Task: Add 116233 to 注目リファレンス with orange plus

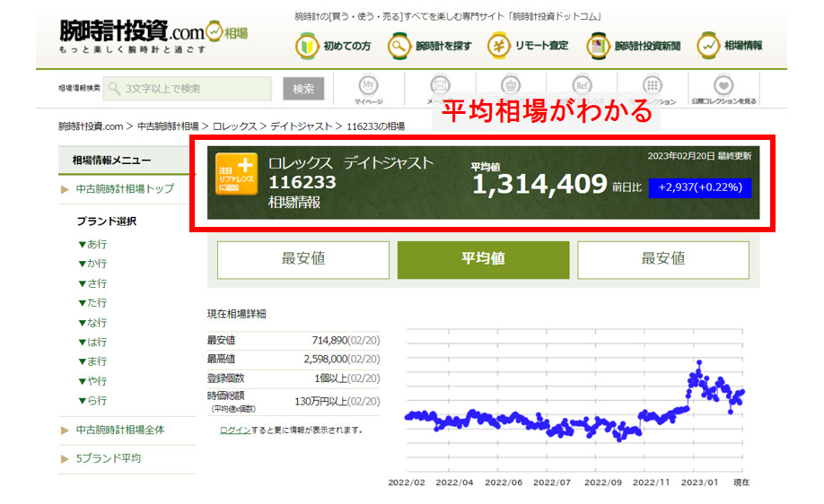Action: [236, 174]
